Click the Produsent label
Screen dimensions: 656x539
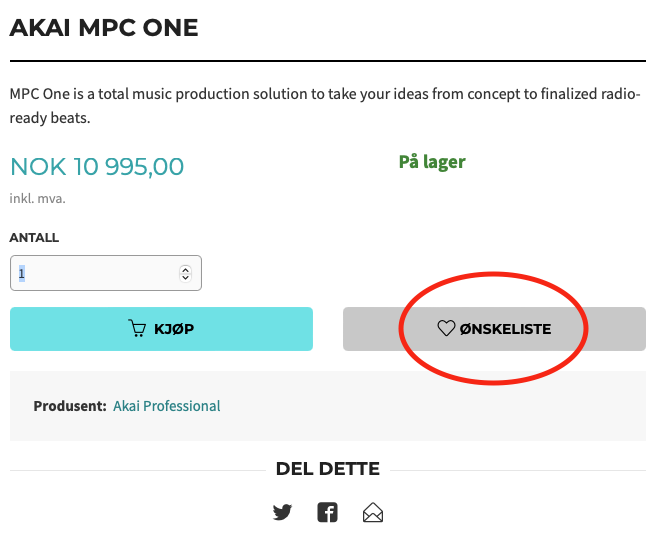click(70, 406)
